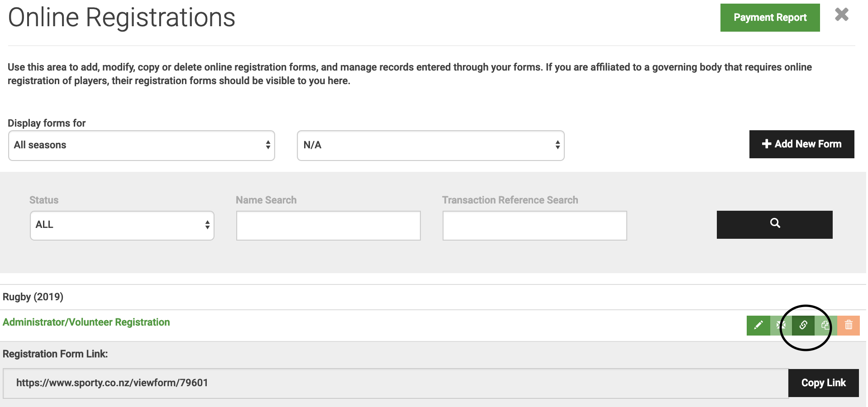868x407 pixels.
Task: Click the Online Registrations page title
Action: pos(122,18)
